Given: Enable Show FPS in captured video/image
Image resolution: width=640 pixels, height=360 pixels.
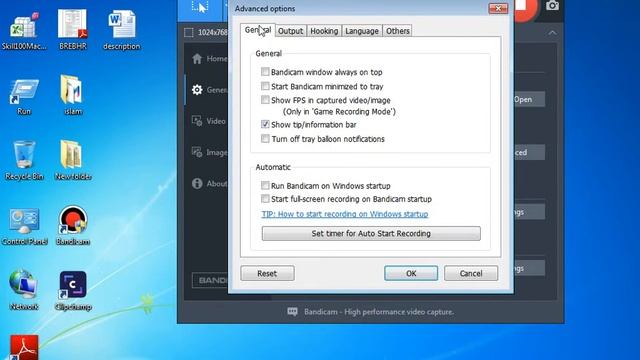Looking at the screenshot, I should 265,100.
